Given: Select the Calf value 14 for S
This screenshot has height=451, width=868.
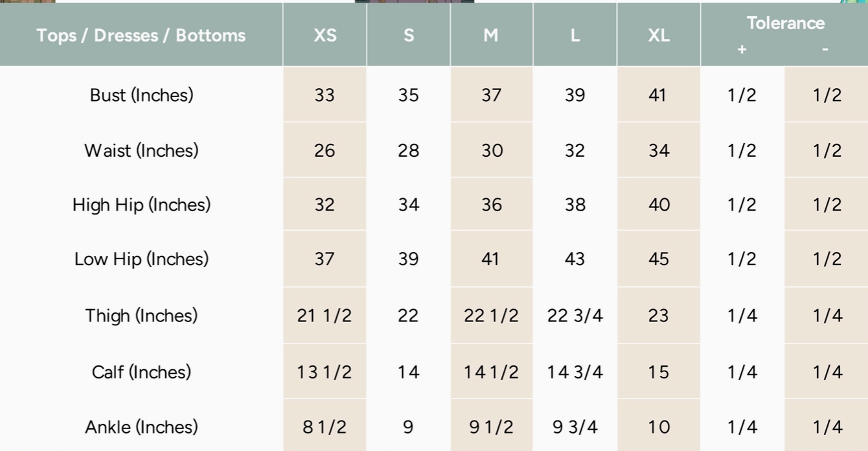Looking at the screenshot, I should (x=408, y=372).
